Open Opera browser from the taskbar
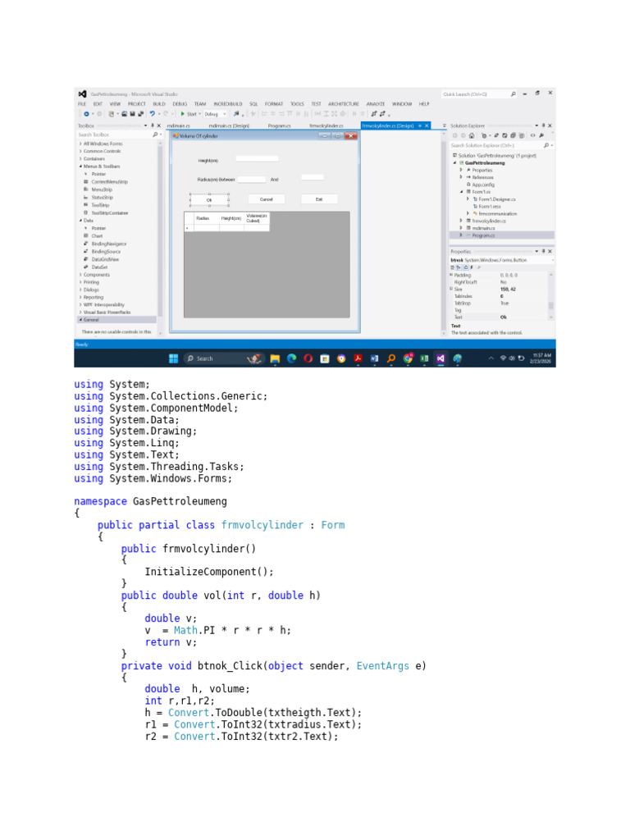This screenshot has width=630, height=840. pyautogui.click(x=308, y=359)
